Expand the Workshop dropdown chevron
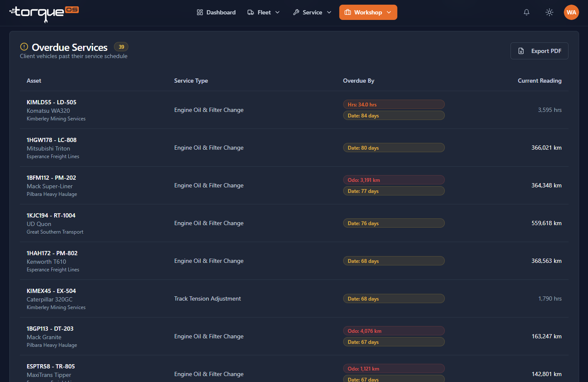The height and width of the screenshot is (382, 588). pyautogui.click(x=389, y=12)
